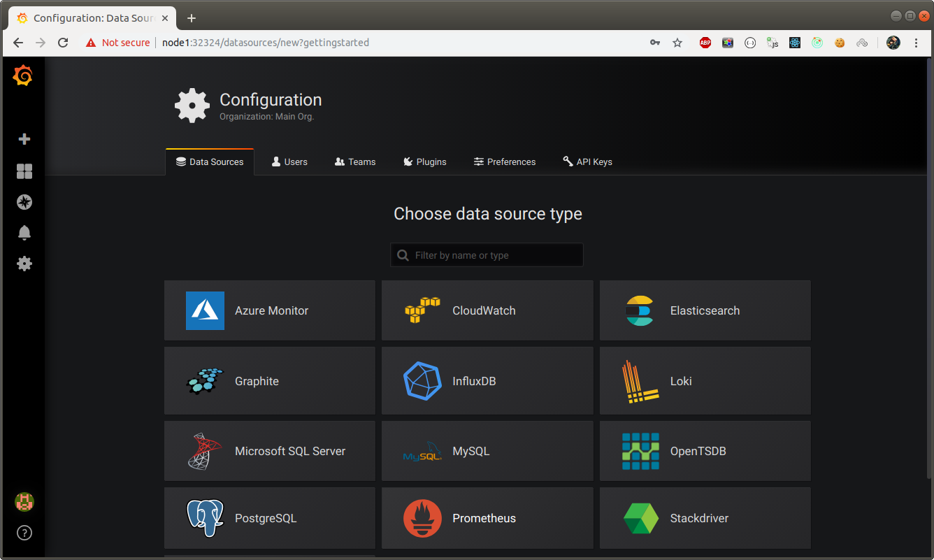Image resolution: width=934 pixels, height=560 pixels.
Task: Open the Grafana home logo
Action: (23, 75)
